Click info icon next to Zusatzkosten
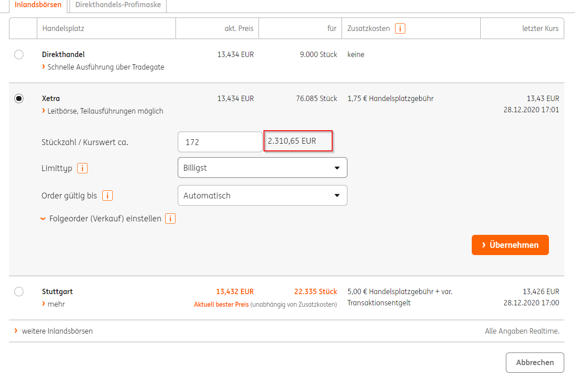 [400, 29]
